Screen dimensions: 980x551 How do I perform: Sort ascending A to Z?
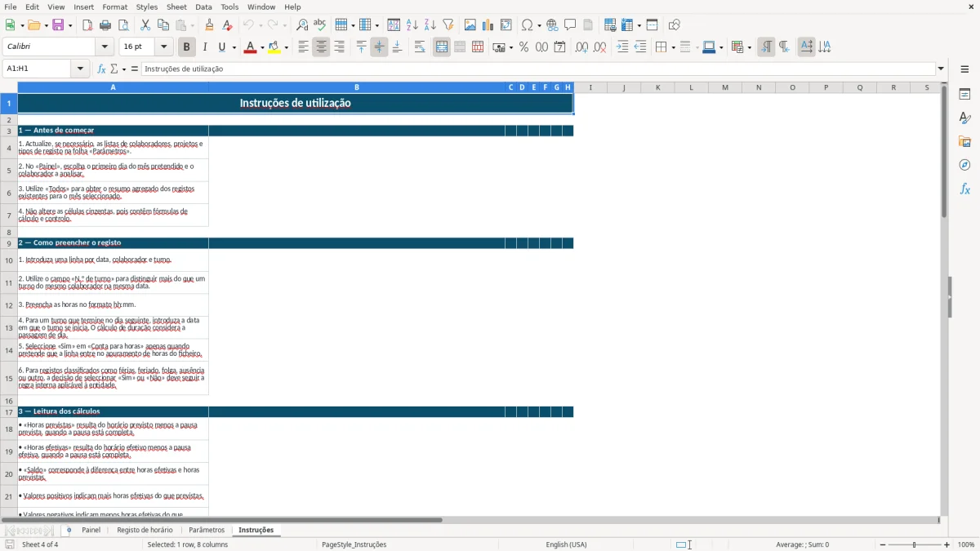tap(412, 25)
